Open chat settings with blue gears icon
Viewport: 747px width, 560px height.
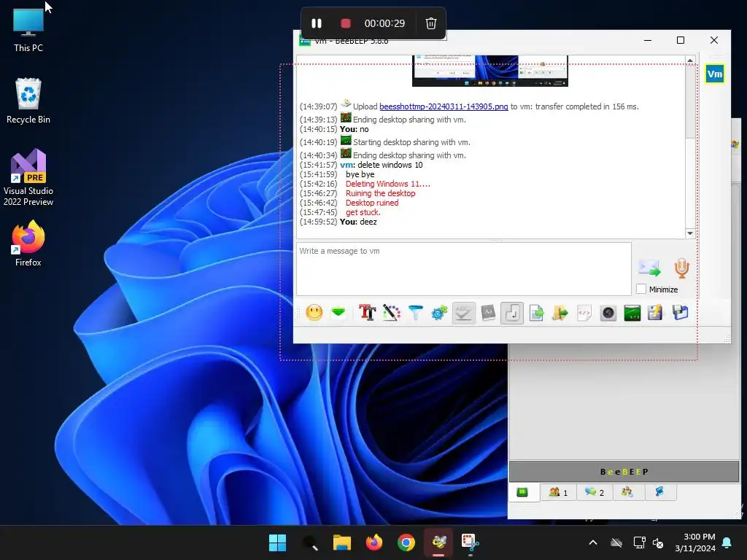(x=439, y=313)
